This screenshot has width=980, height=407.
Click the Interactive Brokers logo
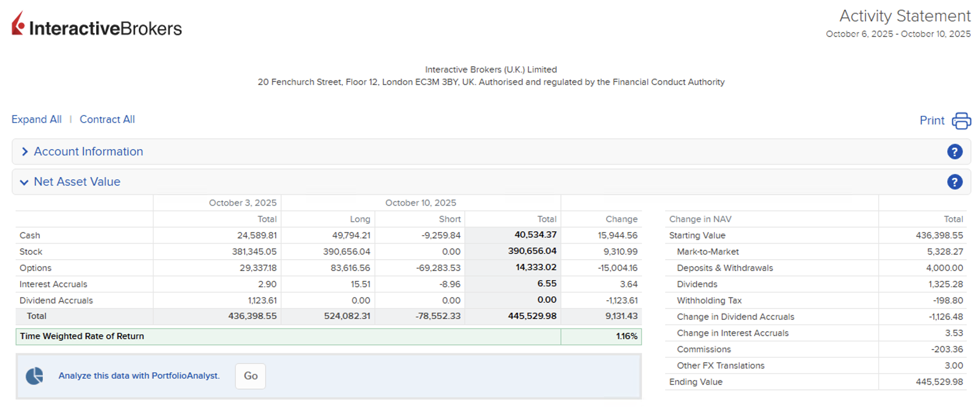click(x=97, y=25)
